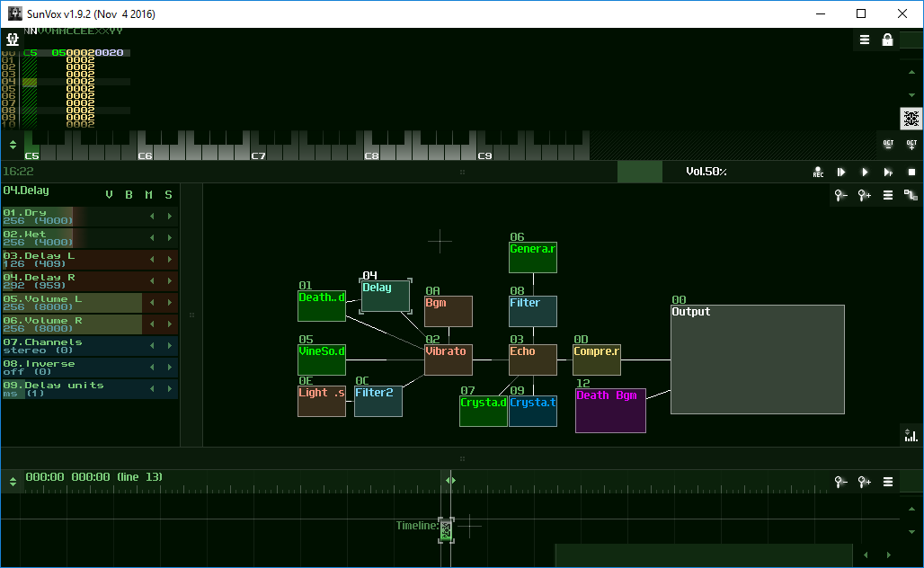Image resolution: width=924 pixels, height=568 pixels.
Task: Click the SunVox main menu logo icon
Action: point(13,40)
